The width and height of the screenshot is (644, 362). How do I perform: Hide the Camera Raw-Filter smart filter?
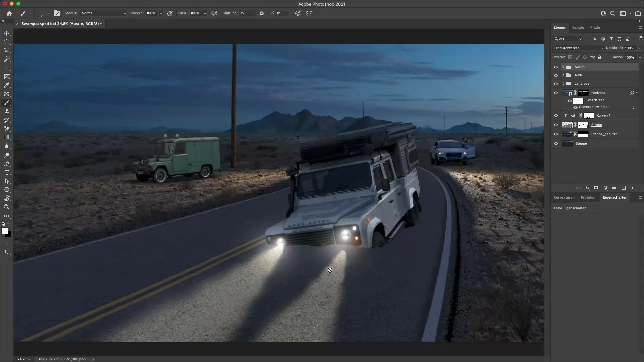click(x=575, y=107)
